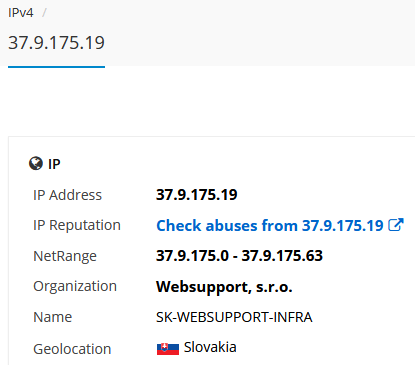This screenshot has height=365, width=415.
Task: Click the Websupport, s.r.o. organization name
Action: (224, 287)
